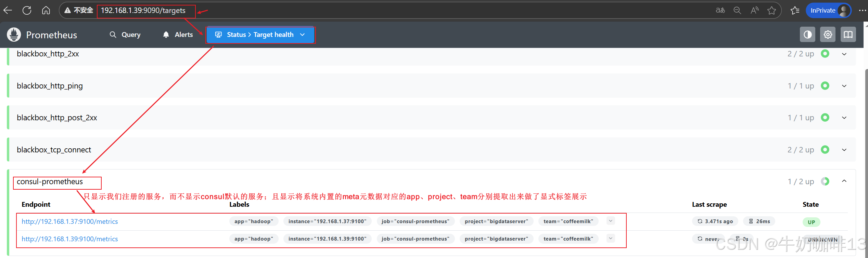This screenshot has width=868, height=258.
Task: Click the State column header
Action: click(811, 204)
